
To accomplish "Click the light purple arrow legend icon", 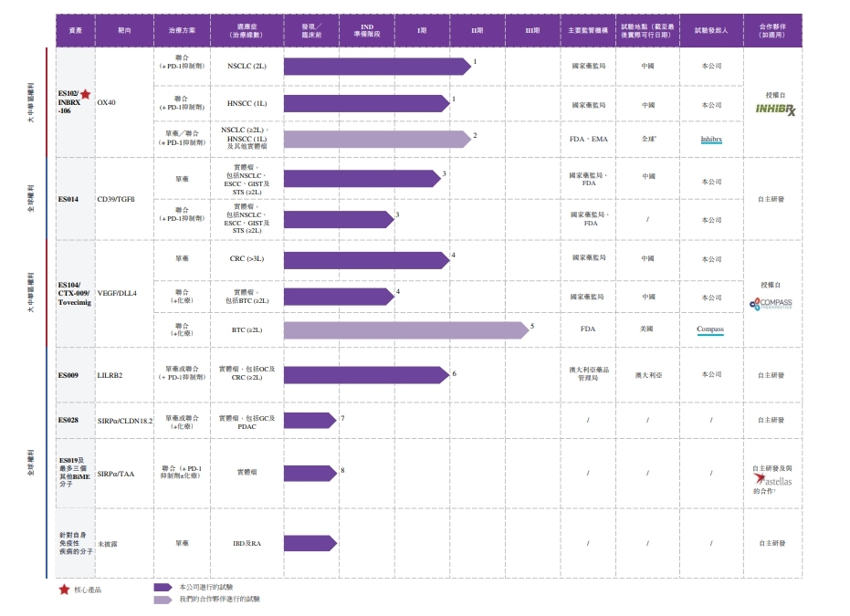I will coord(163,600).
